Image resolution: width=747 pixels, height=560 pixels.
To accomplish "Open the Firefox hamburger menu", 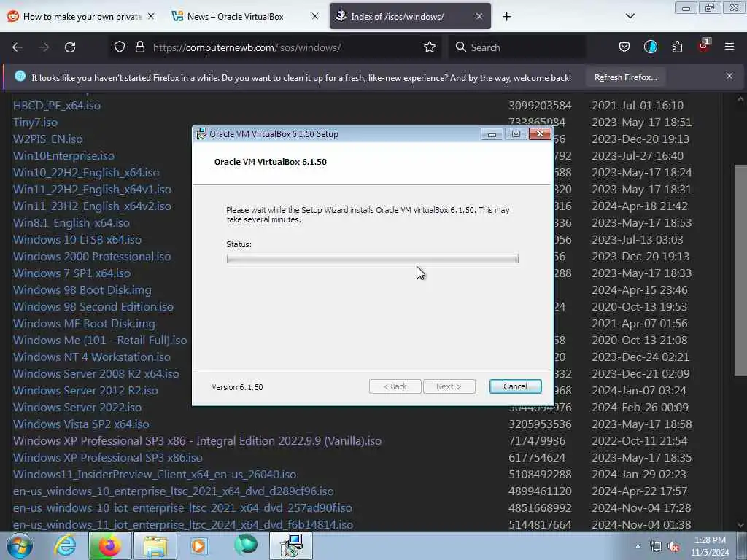I will click(729, 47).
